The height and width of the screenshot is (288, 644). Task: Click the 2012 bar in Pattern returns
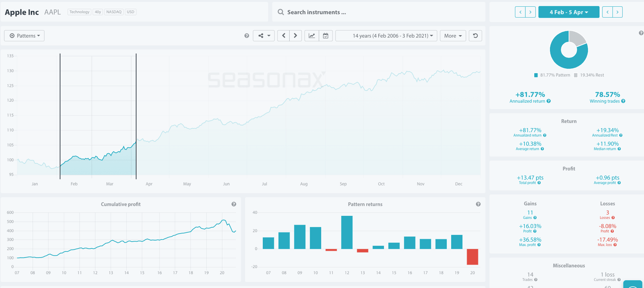[347, 232]
